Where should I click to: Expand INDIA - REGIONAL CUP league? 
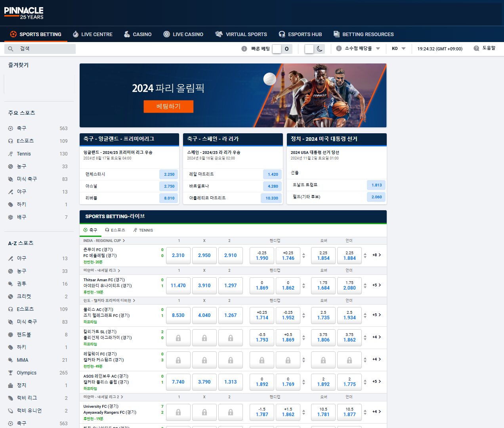click(x=104, y=241)
